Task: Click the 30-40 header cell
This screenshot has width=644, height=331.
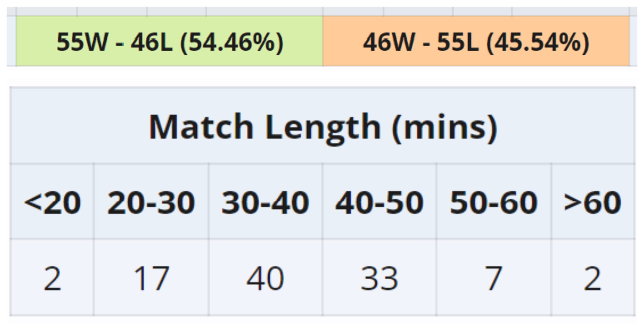Action: [x=265, y=202]
